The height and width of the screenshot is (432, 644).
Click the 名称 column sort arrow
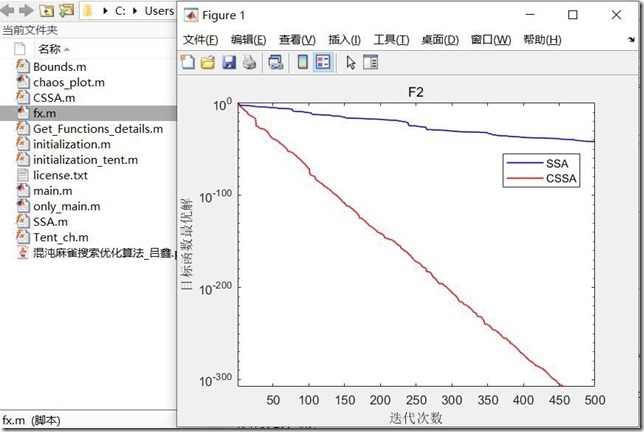67,49
